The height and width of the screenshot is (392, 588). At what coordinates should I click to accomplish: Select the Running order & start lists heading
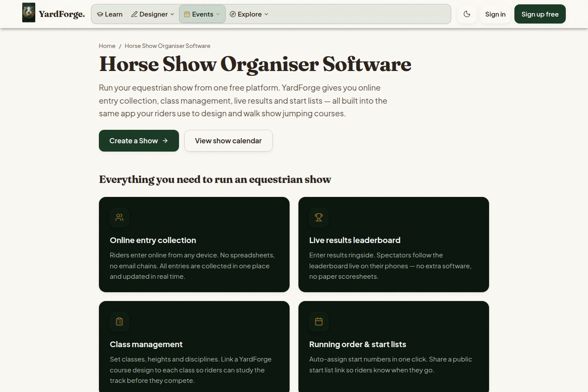point(358,344)
